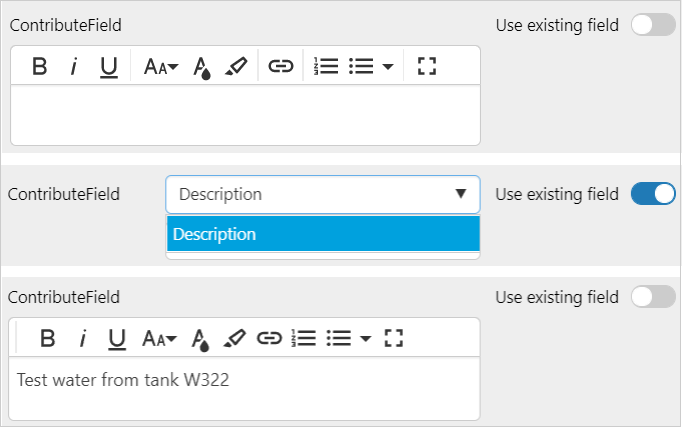
Task: Enable 'Use existing field' for the top ContributeField
Action: tap(653, 25)
